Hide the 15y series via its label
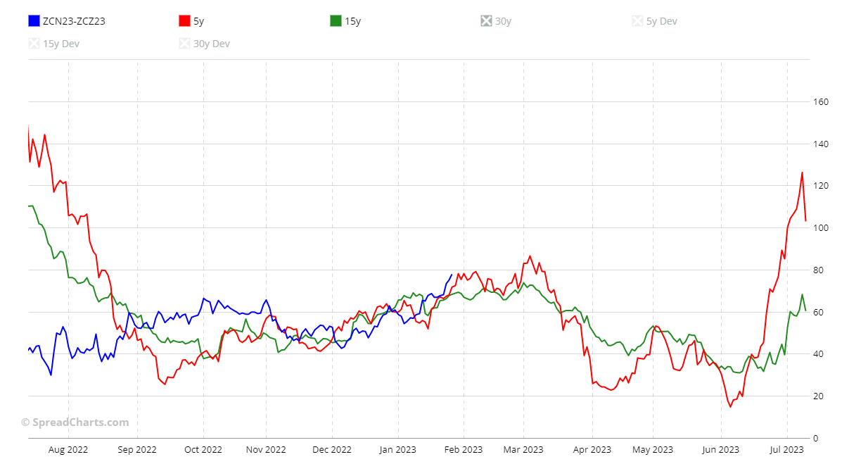 point(352,21)
